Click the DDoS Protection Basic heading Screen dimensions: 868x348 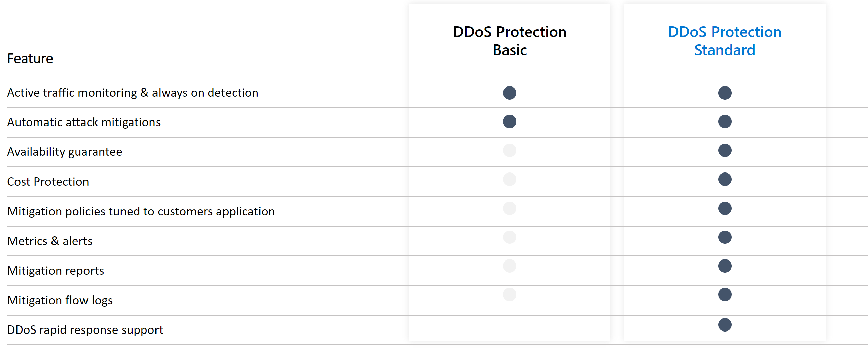510,41
